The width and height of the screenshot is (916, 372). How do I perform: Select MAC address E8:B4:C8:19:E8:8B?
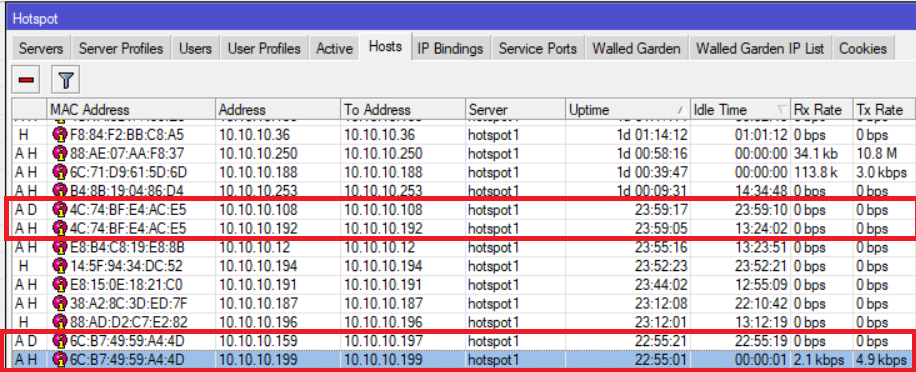tap(127, 248)
